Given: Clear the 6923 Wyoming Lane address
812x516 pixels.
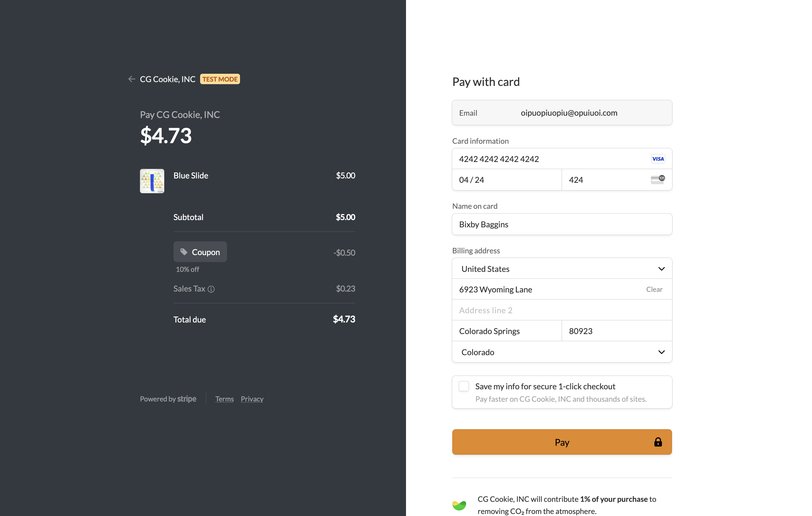Looking at the screenshot, I should [x=654, y=289].
